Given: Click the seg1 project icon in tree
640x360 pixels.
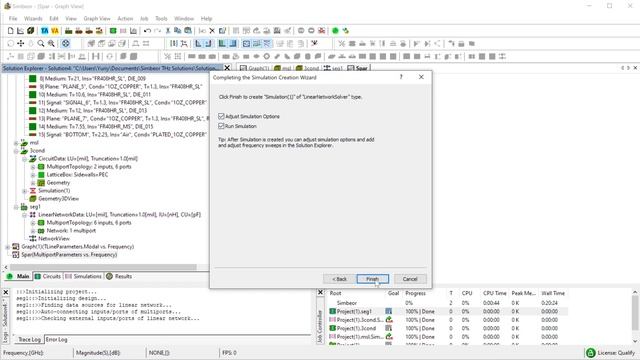Looking at the screenshot, I should [x=24, y=207].
